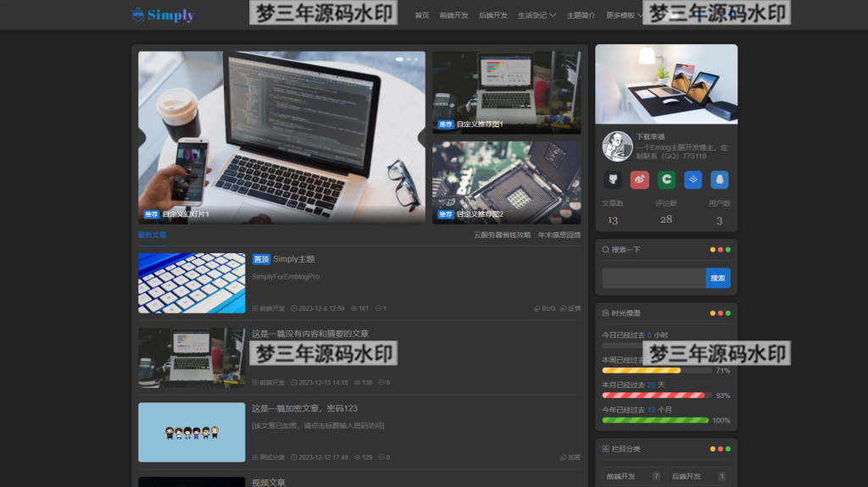Screen dimensions: 868x487
Task: Click thumbnail of the no-content article
Action: coord(192,357)
